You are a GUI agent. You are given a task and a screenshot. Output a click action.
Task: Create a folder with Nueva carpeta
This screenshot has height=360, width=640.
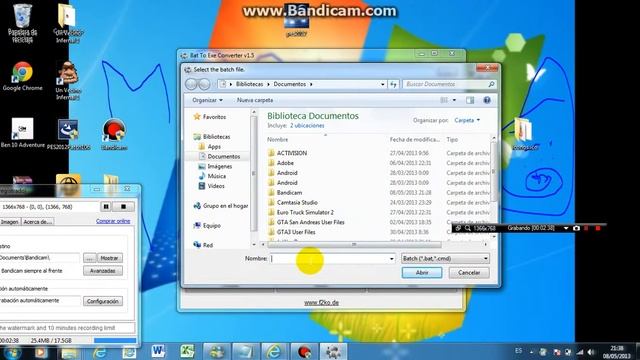pos(255,100)
